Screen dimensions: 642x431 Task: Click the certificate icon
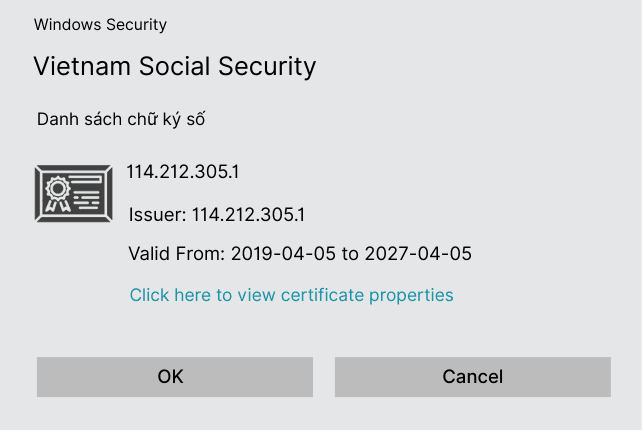point(74,194)
